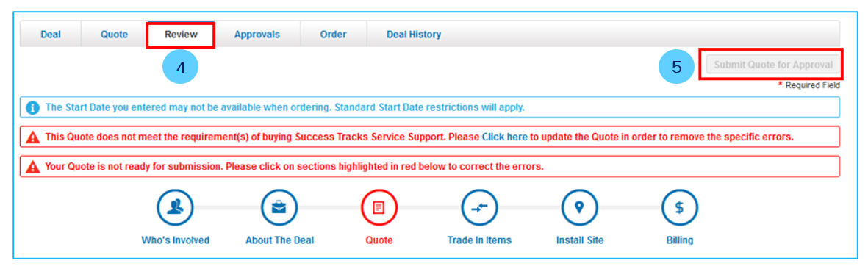Click the Billing text label

(680, 240)
